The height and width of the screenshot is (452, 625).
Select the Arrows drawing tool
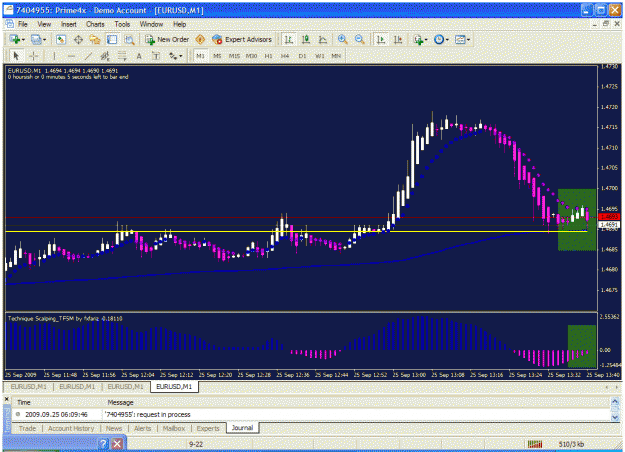point(173,56)
